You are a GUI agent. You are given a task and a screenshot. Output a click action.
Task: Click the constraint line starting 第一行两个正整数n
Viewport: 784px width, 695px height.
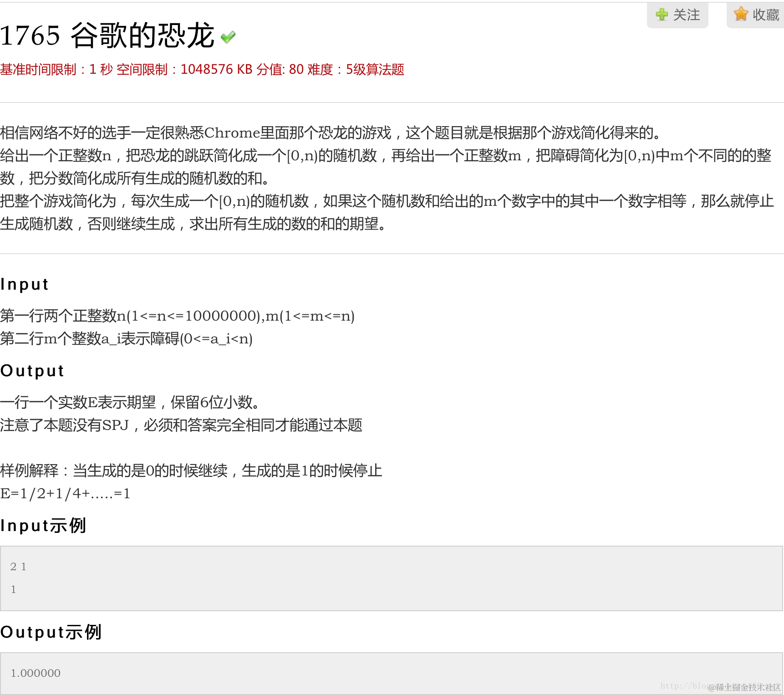tap(178, 316)
